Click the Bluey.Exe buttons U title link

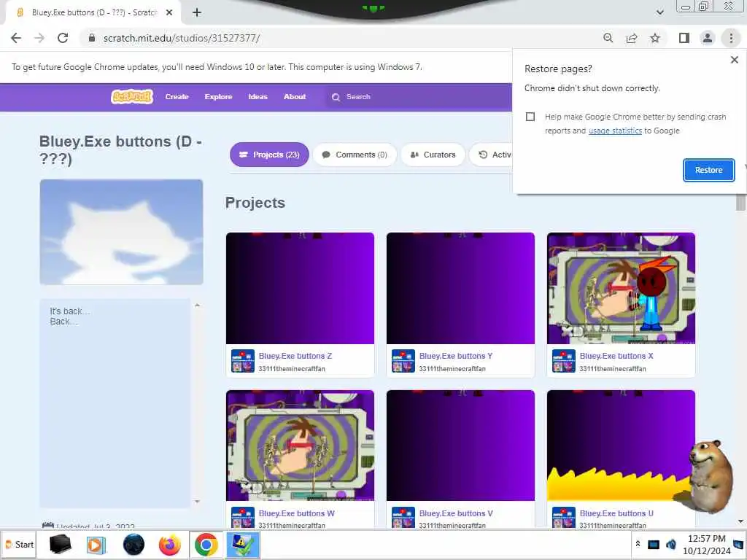(616, 513)
